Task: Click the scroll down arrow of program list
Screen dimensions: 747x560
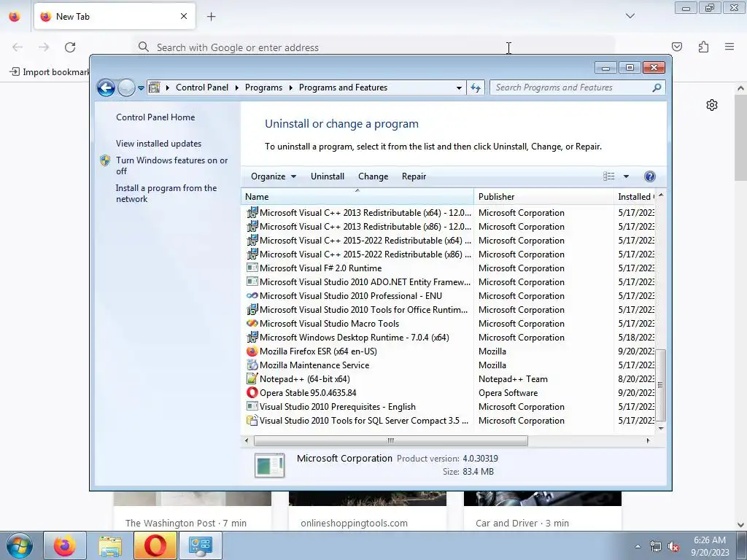Action: (660, 428)
